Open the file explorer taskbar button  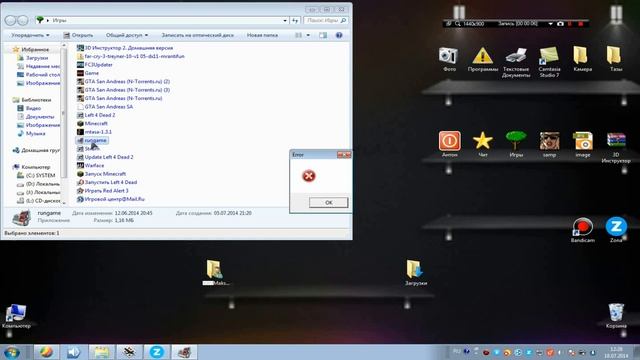point(101,352)
